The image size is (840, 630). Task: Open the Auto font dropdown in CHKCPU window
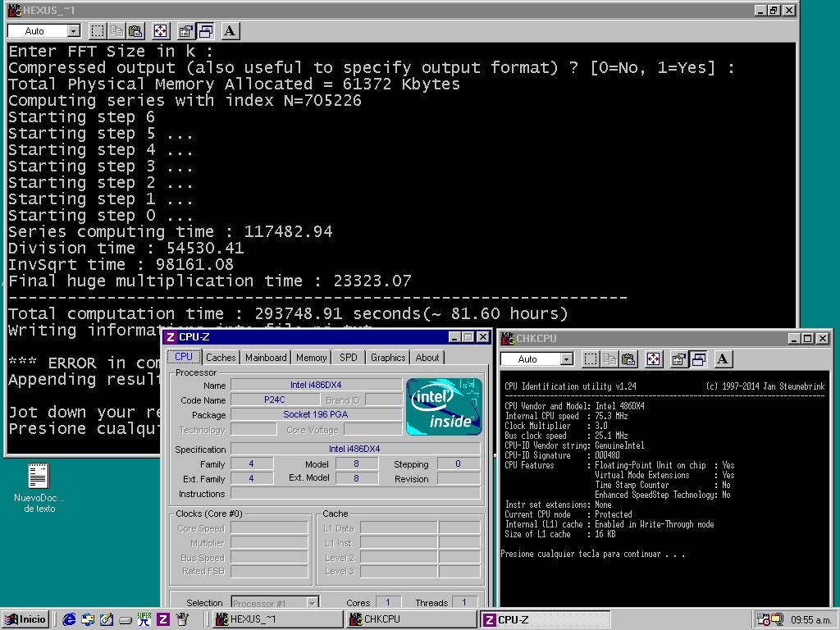[567, 359]
